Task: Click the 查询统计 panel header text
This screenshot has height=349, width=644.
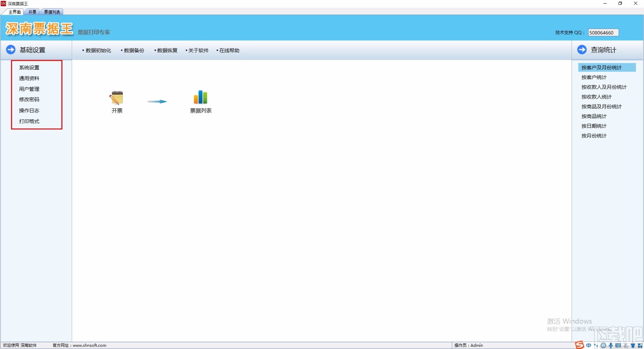Action: pos(604,50)
